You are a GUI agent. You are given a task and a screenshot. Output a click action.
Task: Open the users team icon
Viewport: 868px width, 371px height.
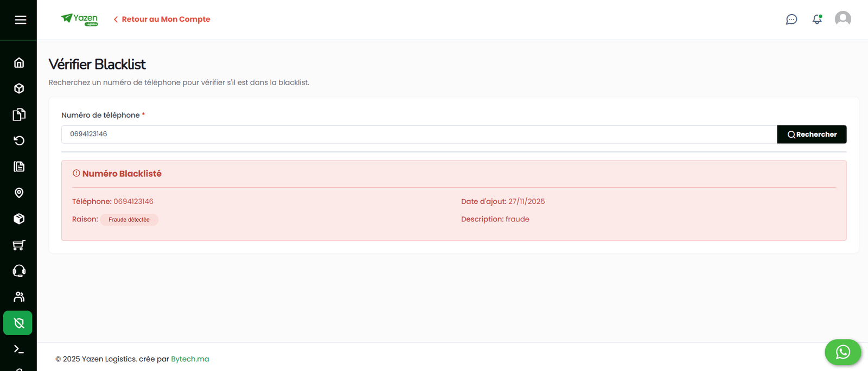click(19, 297)
